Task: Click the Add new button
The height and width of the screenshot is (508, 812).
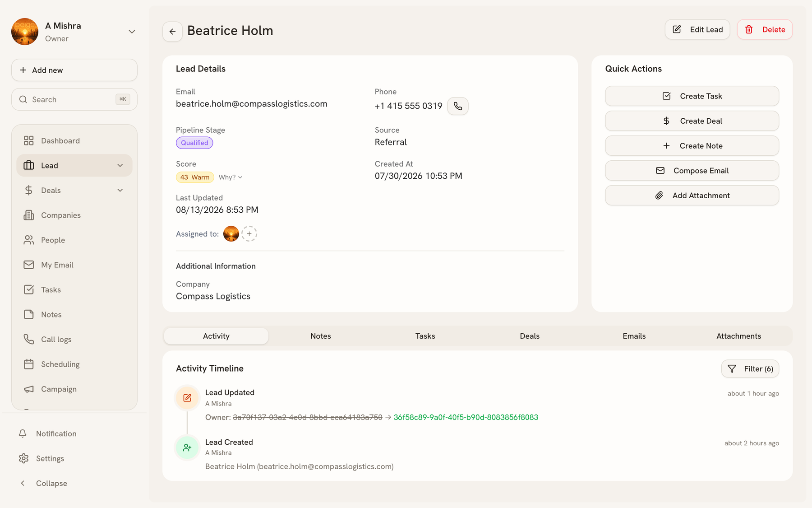Action: (x=74, y=70)
